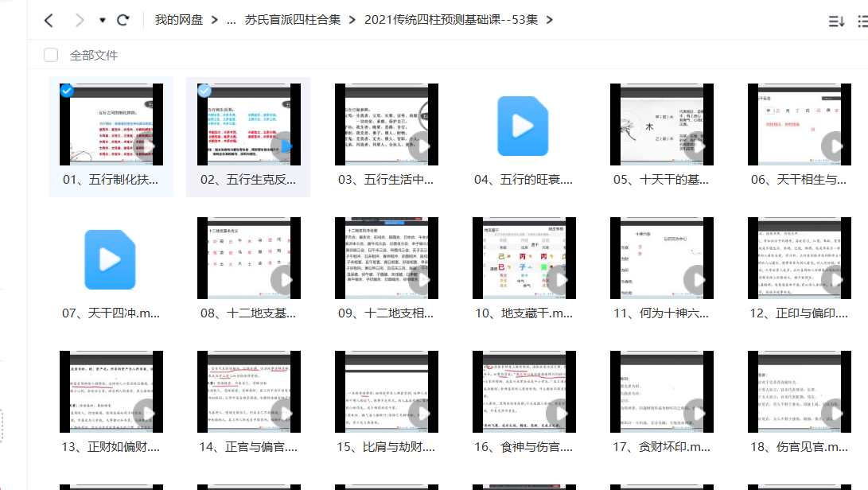The height and width of the screenshot is (490, 868).
Task: Go back to the previous folder
Action: [49, 20]
